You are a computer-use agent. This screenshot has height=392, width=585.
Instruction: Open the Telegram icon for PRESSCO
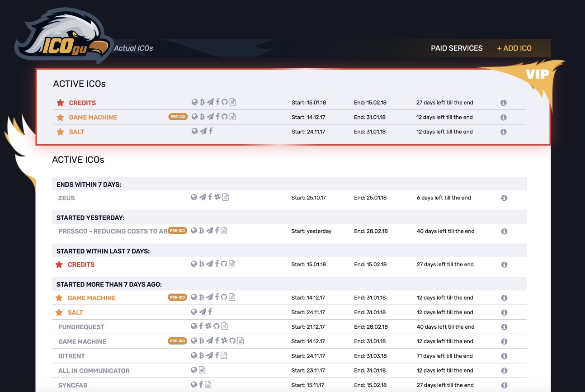[x=209, y=231]
